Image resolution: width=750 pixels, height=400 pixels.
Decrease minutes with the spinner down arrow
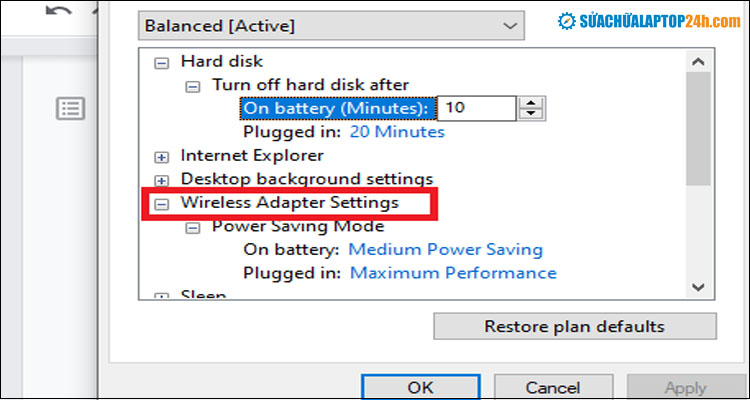[532, 114]
